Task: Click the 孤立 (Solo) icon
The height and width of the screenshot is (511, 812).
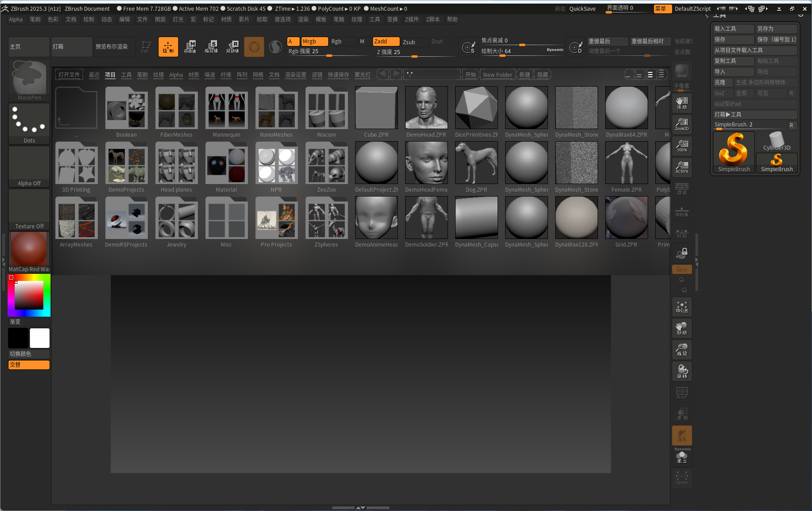Action: click(x=682, y=457)
